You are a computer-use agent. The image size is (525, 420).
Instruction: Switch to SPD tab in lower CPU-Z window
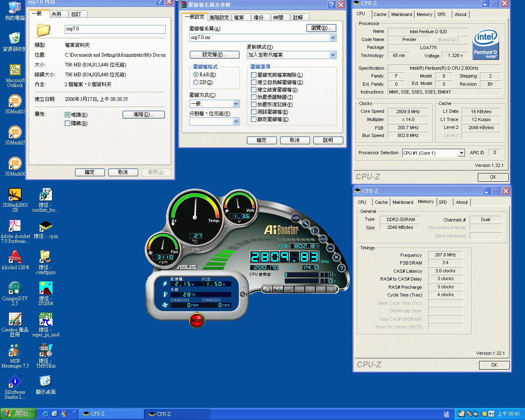pyautogui.click(x=443, y=202)
